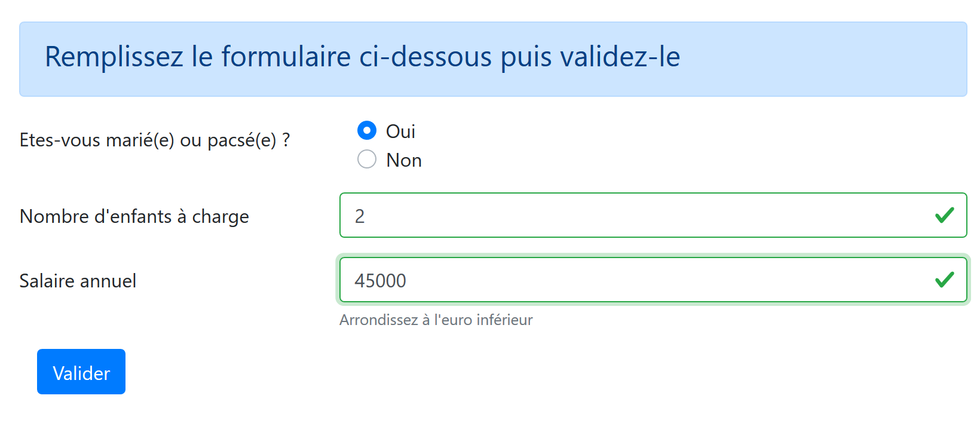The width and height of the screenshot is (980, 423).
Task: Place cursor on the value "2"
Action: [360, 216]
